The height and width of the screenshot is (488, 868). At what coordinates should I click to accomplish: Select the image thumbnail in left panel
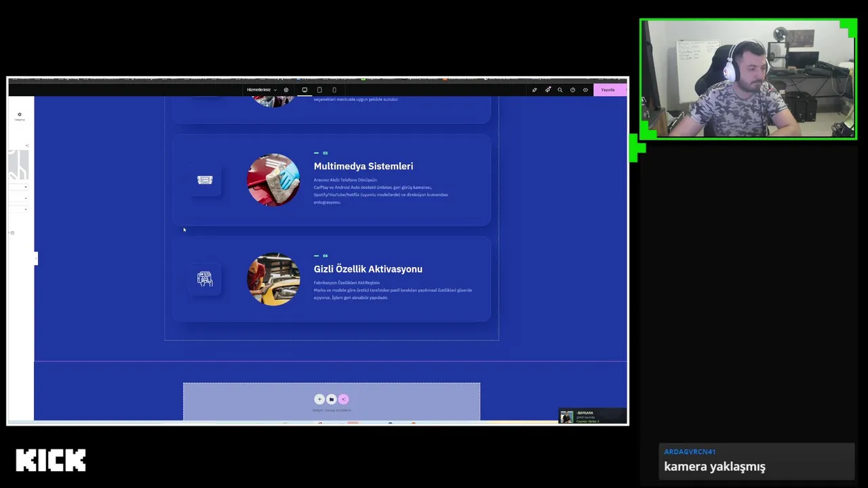(18, 164)
